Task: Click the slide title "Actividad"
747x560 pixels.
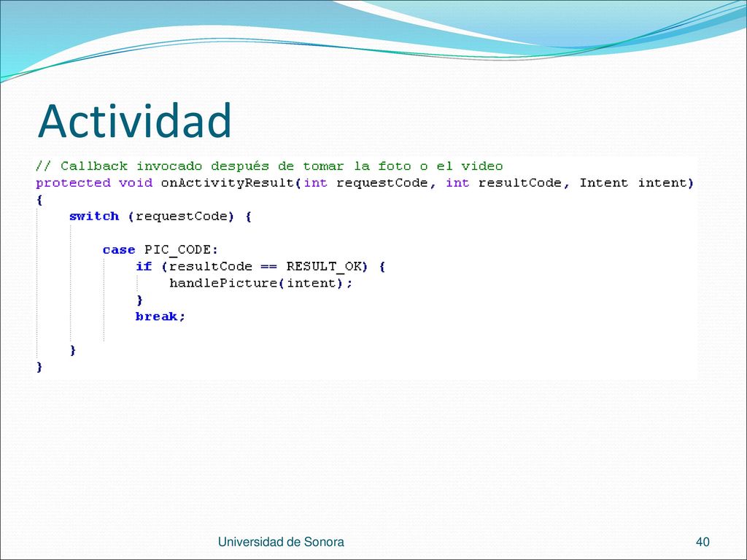Action: [134, 120]
